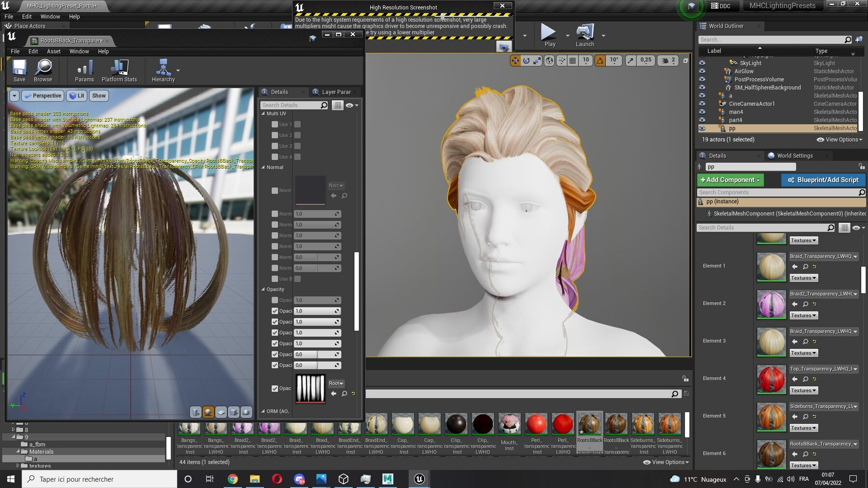868x488 pixels.
Task: Click Perspective viewport button
Action: (42, 95)
